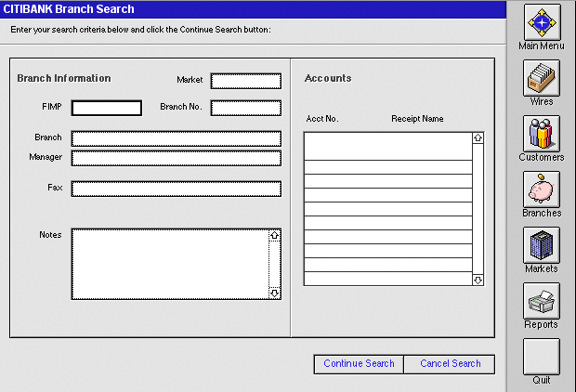Click the Acct No. column header
Image resolution: width=576 pixels, height=392 pixels.
coord(322,119)
